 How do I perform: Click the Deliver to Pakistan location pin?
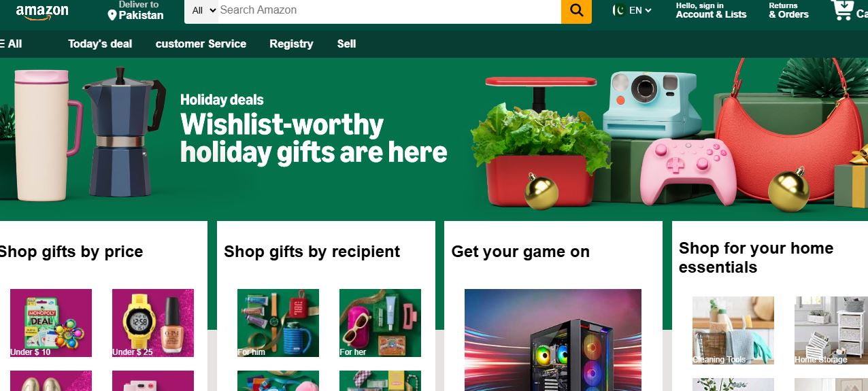(112, 15)
